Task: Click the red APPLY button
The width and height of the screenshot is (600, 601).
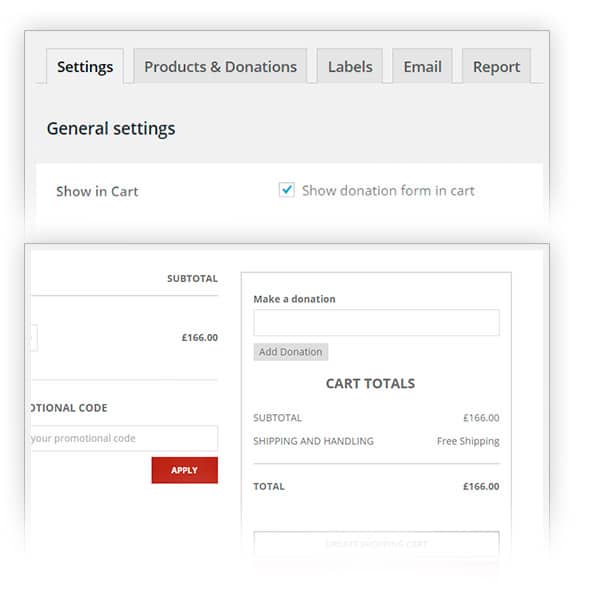Action: 184,470
